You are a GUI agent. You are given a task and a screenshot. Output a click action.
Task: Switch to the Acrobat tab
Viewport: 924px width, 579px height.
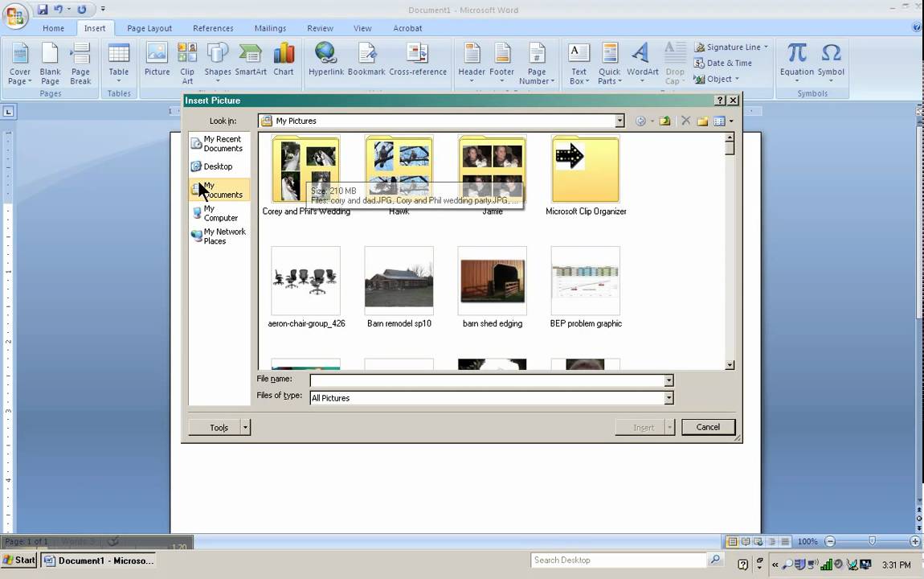407,28
